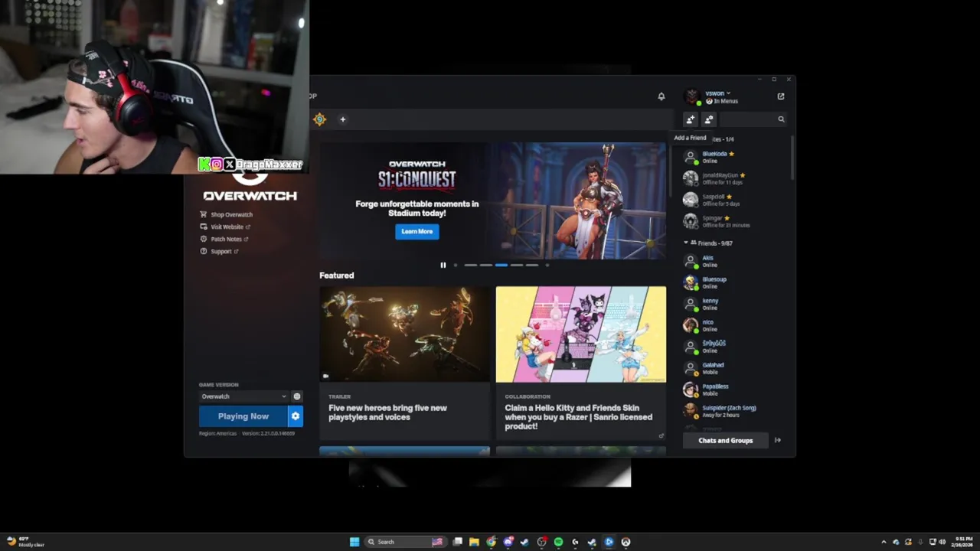Click 'Five new heroes bring five new playstyles' headline
The width and height of the screenshot is (980, 551).
pyautogui.click(x=387, y=412)
